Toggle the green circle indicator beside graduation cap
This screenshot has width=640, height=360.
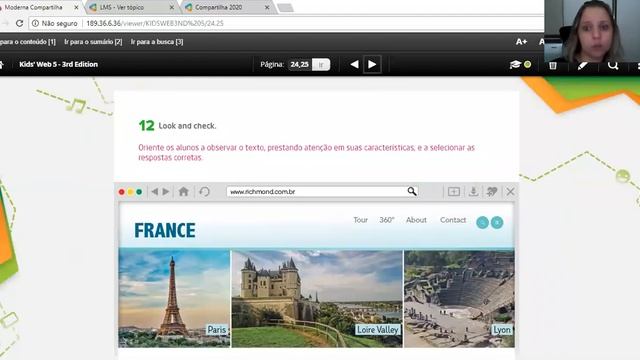527,64
